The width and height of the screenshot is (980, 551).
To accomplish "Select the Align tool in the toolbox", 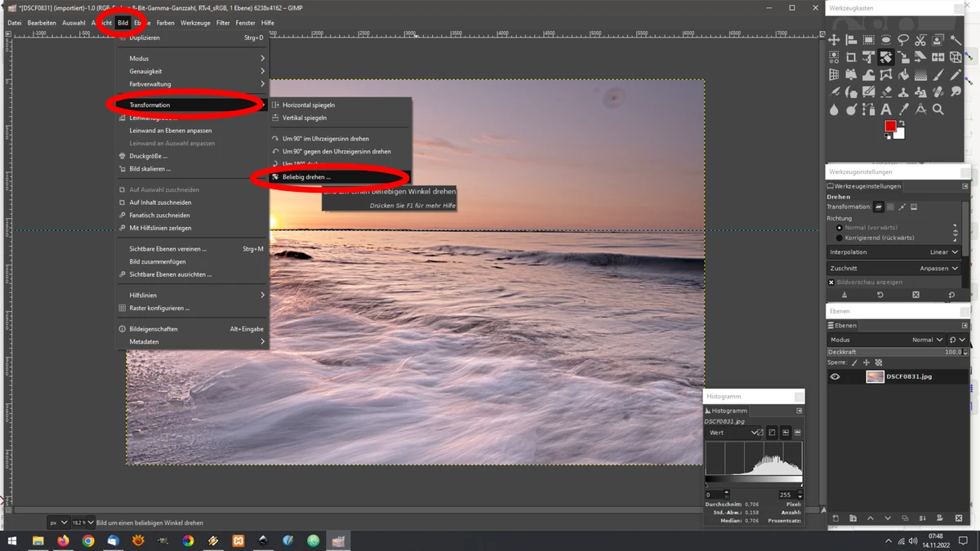I will (x=851, y=39).
